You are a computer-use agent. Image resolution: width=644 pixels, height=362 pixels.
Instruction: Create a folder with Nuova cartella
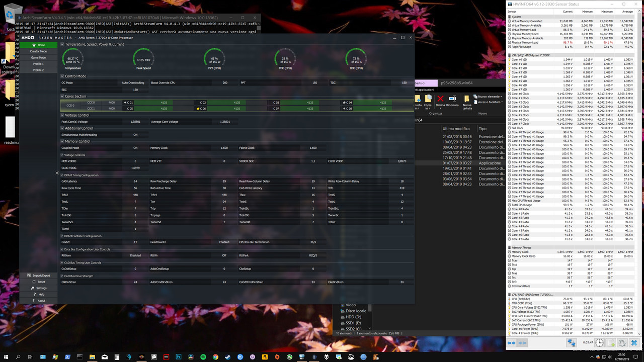(x=467, y=101)
